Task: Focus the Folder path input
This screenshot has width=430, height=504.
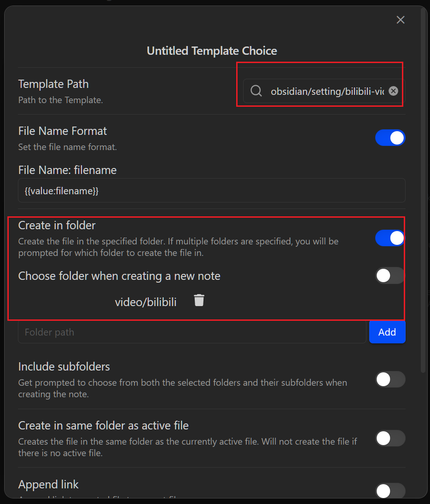Action: [192, 332]
